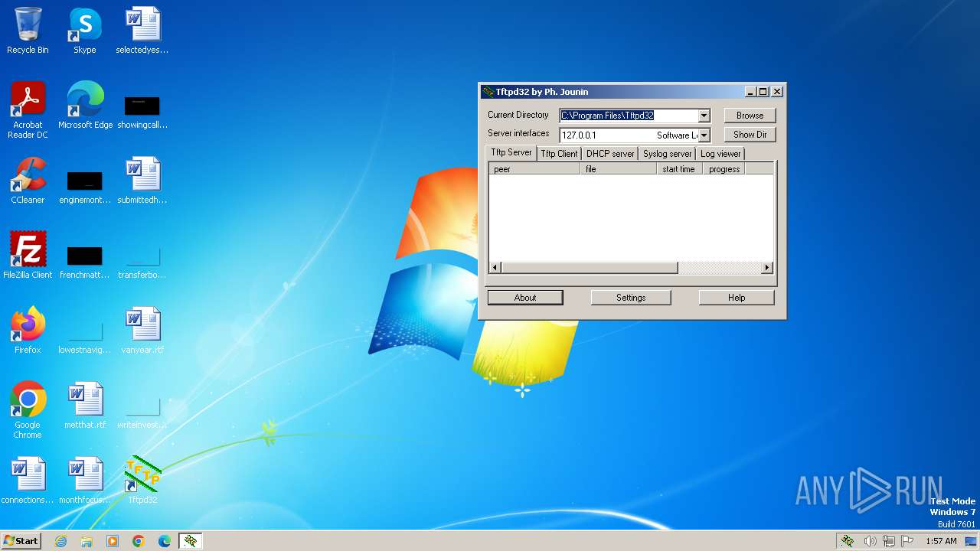980x551 pixels.
Task: Switch to the Tftp Client tab
Action: (559, 154)
